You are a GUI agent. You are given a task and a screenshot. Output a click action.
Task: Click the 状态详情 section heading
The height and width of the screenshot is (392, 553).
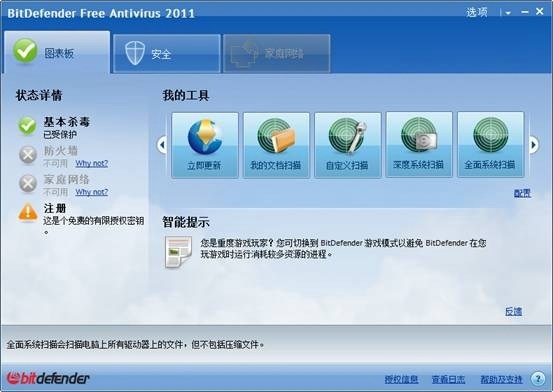39,95
